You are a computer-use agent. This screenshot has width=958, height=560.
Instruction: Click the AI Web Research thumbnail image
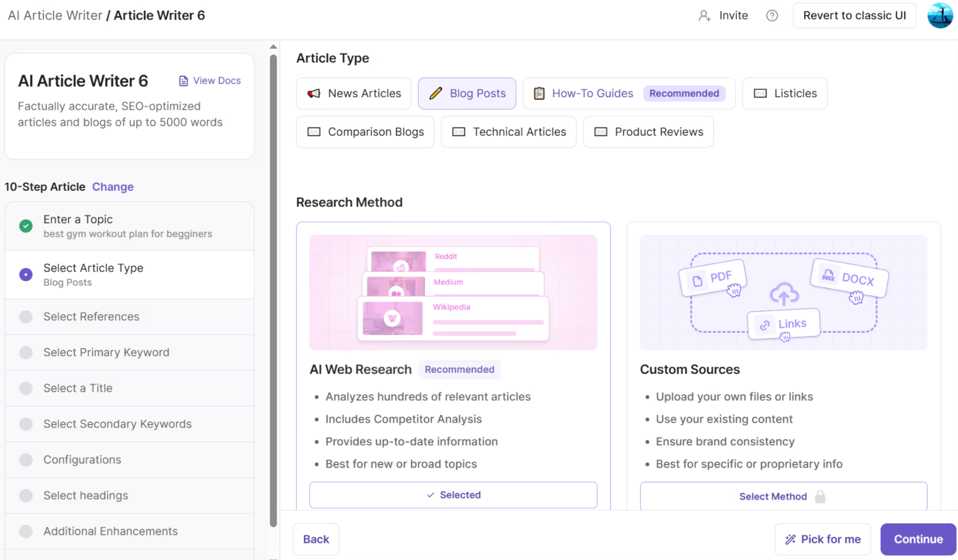[453, 293]
